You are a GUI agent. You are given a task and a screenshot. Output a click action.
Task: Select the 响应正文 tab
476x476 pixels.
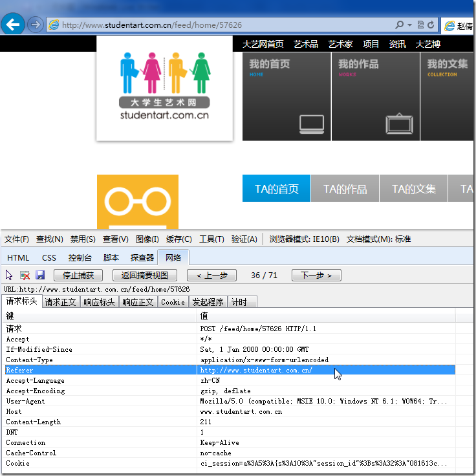138,302
